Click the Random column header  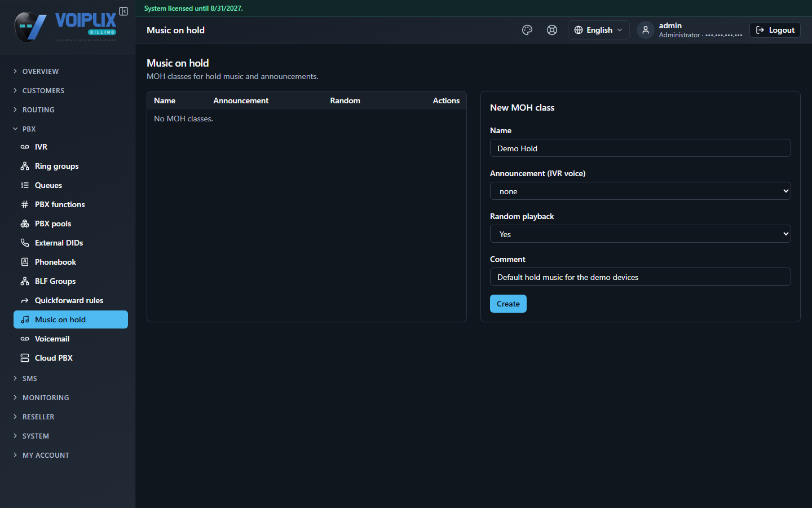(x=345, y=100)
